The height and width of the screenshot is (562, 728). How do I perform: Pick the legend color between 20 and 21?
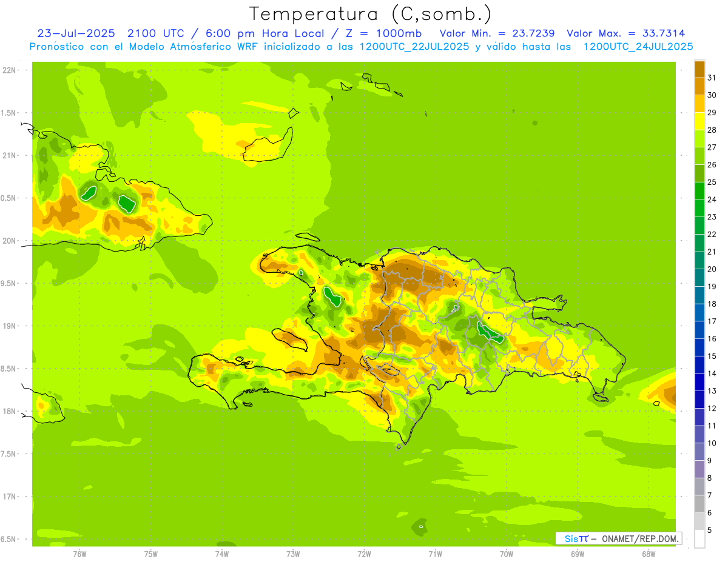699,260
